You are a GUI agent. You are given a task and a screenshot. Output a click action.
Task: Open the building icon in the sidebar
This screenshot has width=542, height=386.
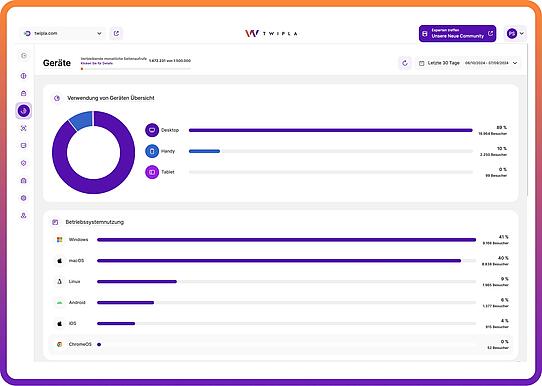(24, 180)
